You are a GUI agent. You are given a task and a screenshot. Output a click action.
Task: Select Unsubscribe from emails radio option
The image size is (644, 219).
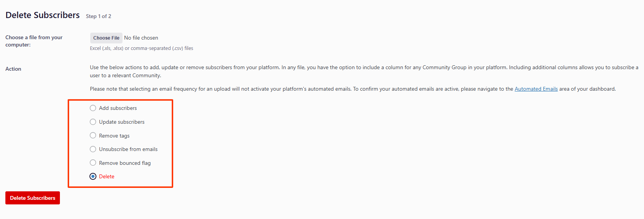pos(93,149)
